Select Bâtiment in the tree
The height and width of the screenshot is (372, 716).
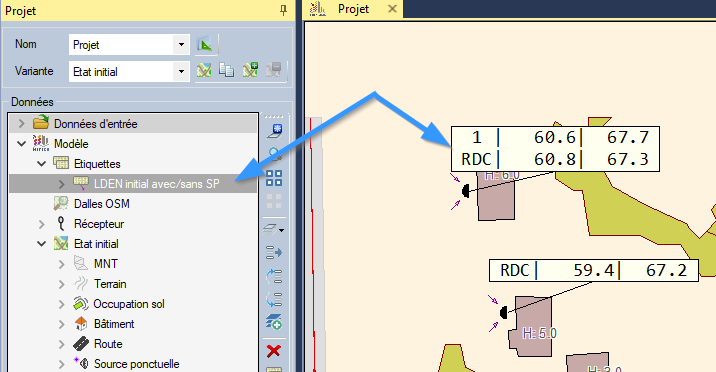click(114, 324)
